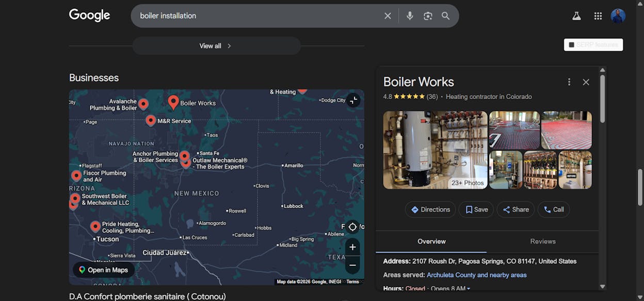The height and width of the screenshot is (301, 644).
Task: Select Avalanche Plumbing & Boiler pin
Action: (x=143, y=104)
